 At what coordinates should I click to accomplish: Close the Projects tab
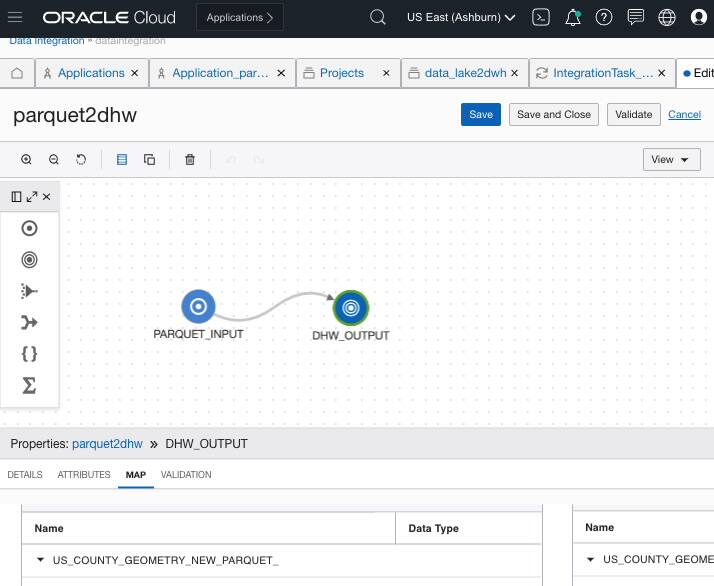coord(386,73)
